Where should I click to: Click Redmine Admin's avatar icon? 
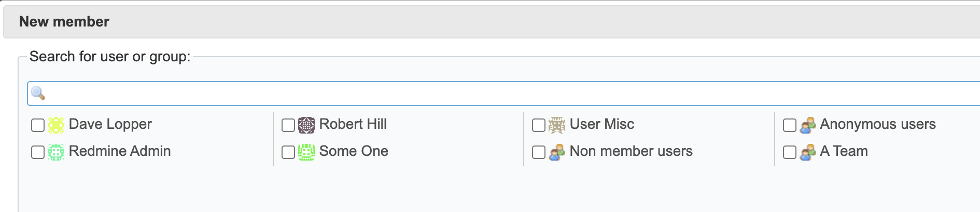[56, 152]
